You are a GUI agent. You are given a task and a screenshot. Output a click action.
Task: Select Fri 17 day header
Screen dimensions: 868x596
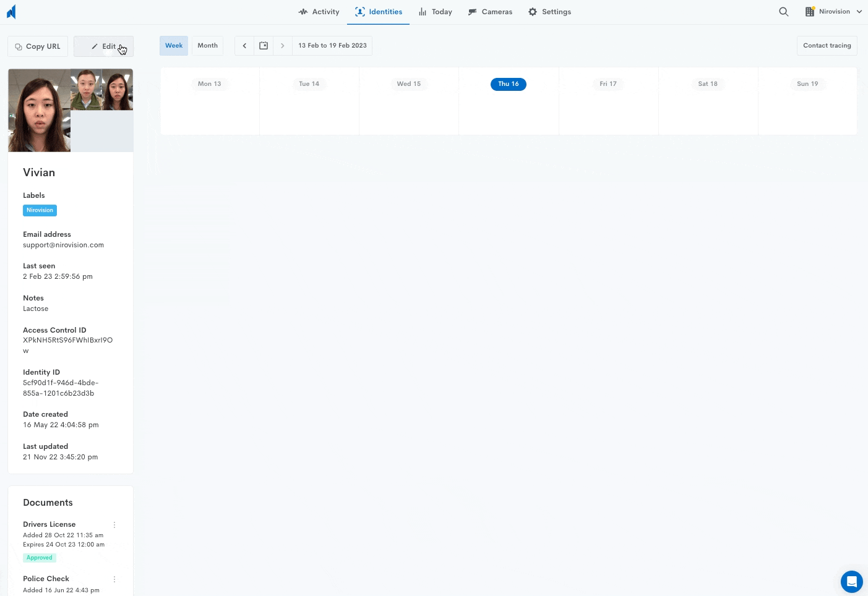(608, 84)
